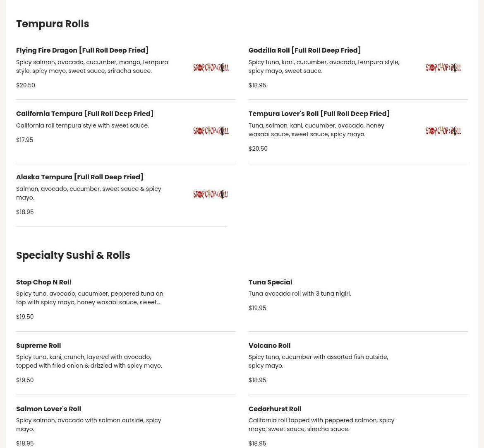Click the $19.95 Tuna Special price
Viewport: 484px width, 448px height.
click(257, 308)
